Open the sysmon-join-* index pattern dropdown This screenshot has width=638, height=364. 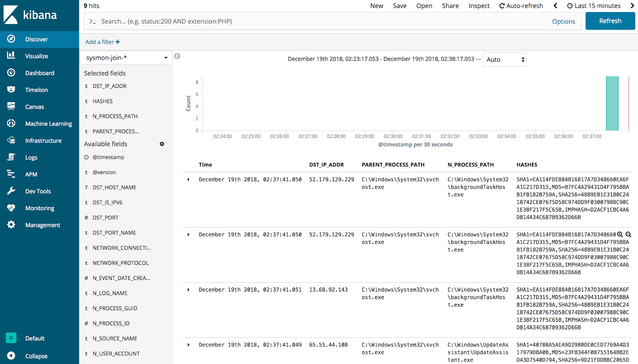[x=126, y=58]
